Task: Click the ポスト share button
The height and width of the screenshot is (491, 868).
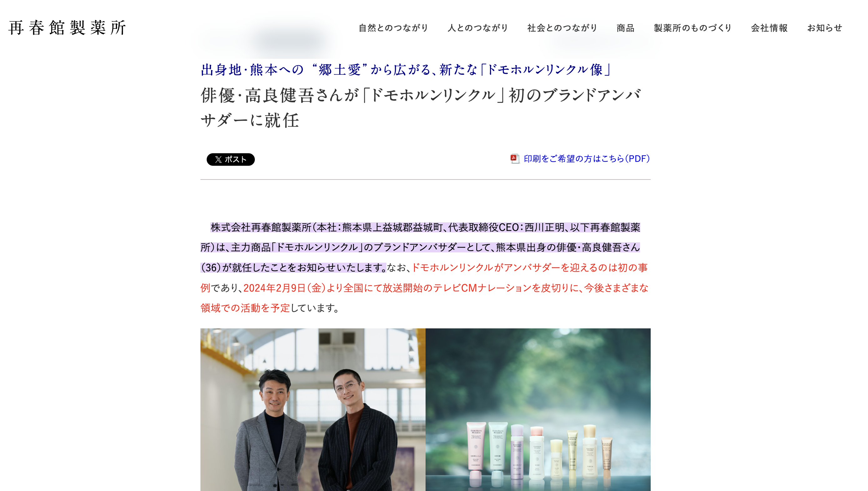Action: click(x=230, y=159)
